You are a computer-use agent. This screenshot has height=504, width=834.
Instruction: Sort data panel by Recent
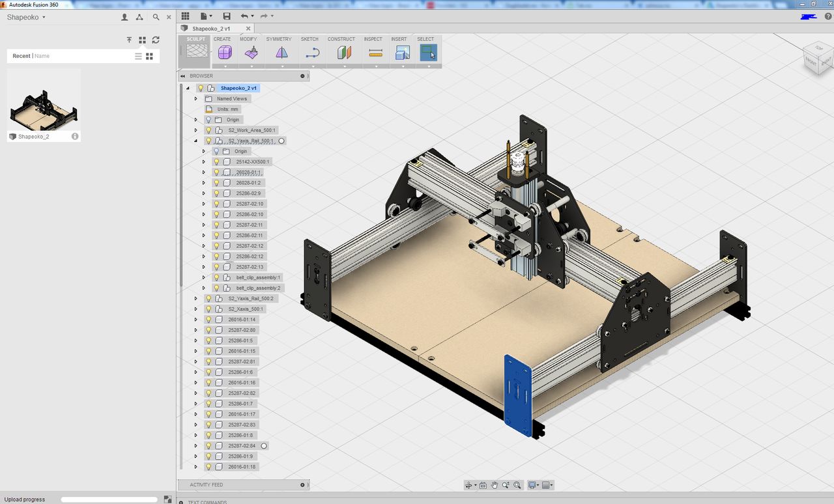(22, 56)
